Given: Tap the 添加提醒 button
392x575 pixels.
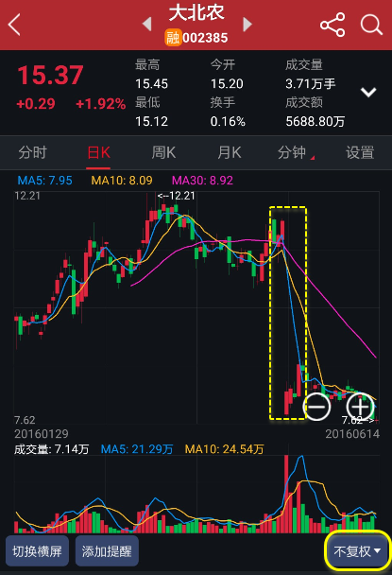Looking at the screenshot, I should 107,550.
